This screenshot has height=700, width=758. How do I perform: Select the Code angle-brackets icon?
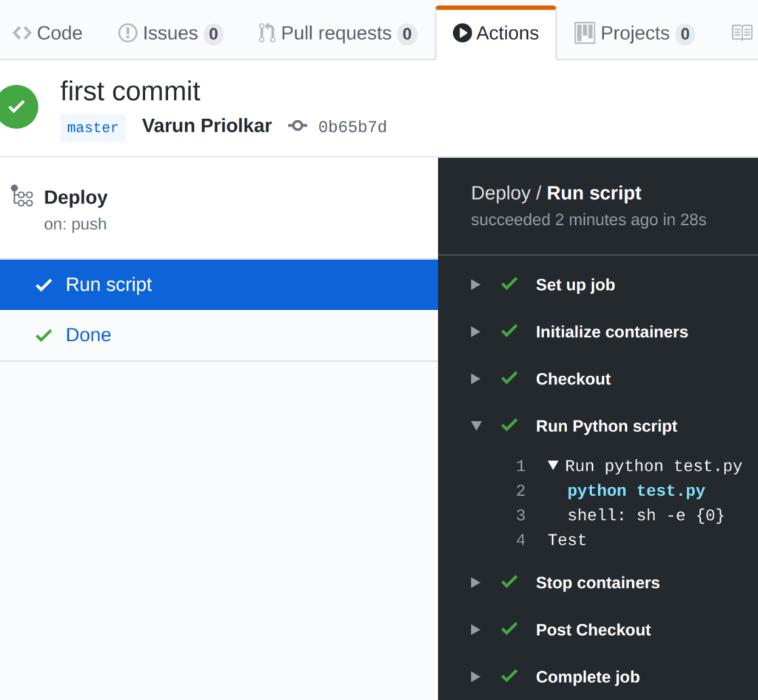click(x=22, y=33)
